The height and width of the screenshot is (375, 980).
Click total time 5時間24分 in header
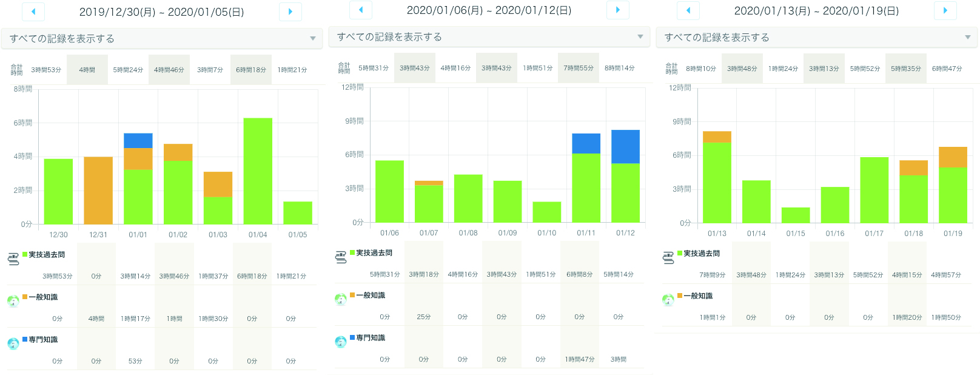[128, 70]
